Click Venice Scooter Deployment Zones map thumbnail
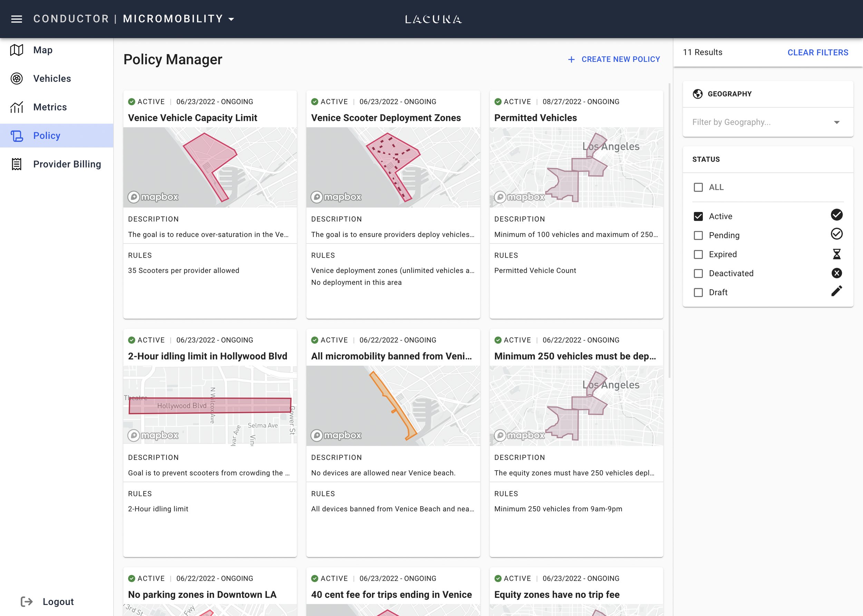863x616 pixels. tap(393, 167)
